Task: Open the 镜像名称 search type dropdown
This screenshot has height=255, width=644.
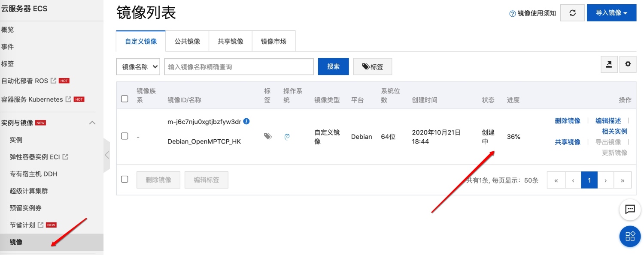Action: pyautogui.click(x=138, y=66)
